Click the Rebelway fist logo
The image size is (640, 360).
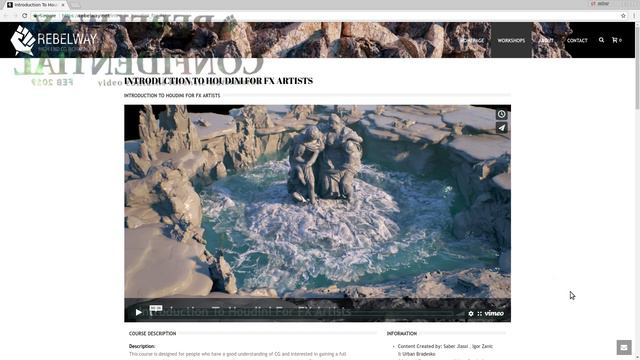click(x=23, y=40)
